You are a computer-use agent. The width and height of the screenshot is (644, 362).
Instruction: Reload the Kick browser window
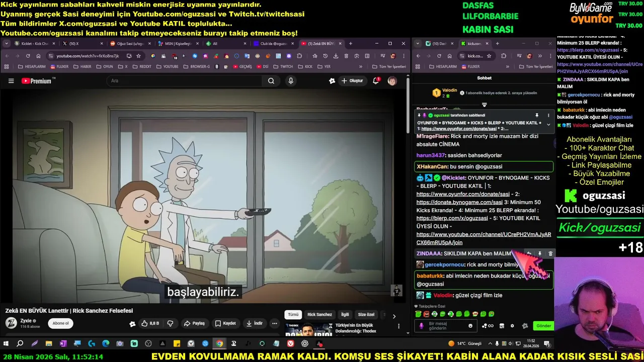439,56
